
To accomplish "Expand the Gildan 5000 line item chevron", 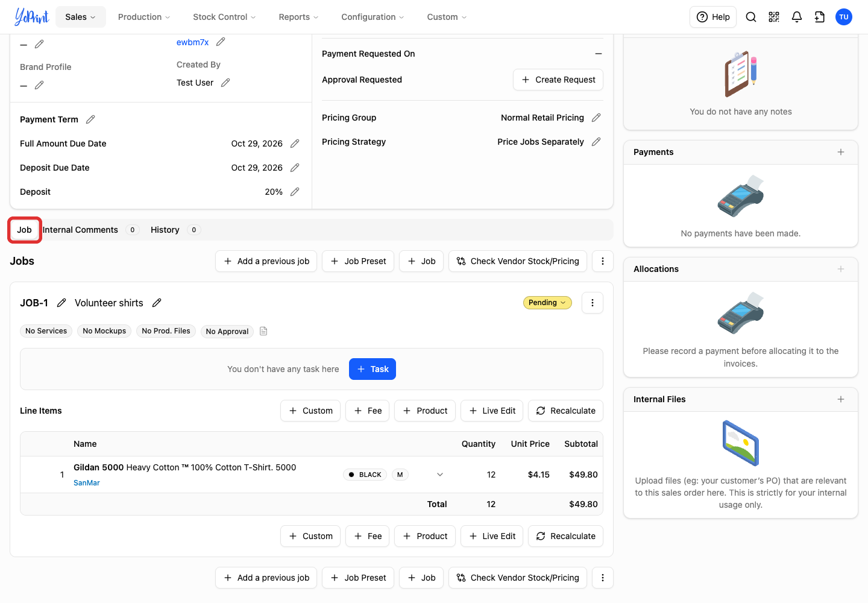I will 440,475.
